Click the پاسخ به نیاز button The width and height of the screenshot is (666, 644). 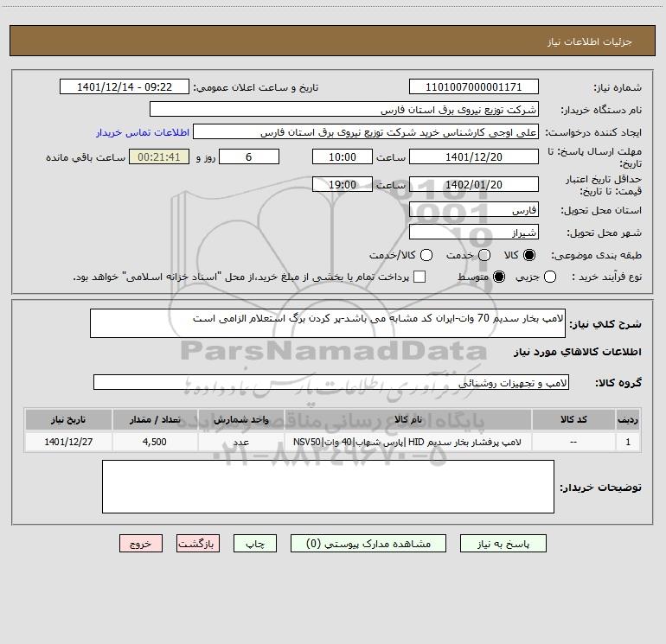pyautogui.click(x=503, y=544)
